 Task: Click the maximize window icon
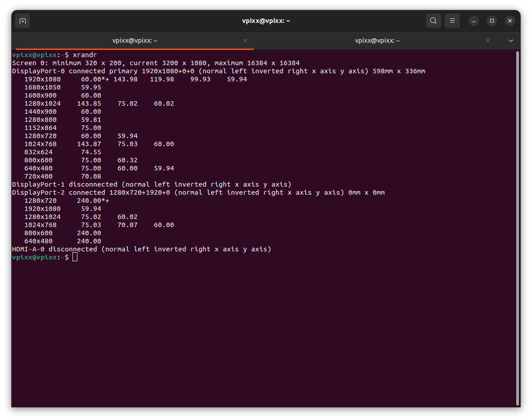491,21
